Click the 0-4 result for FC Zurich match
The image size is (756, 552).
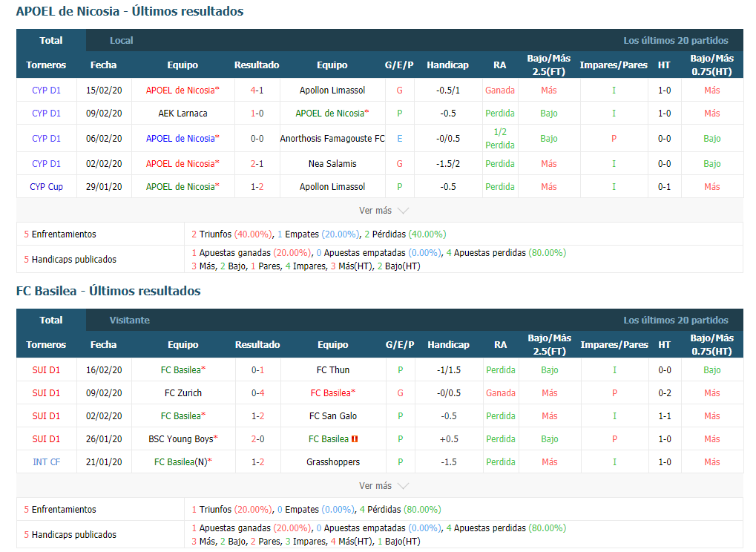pos(258,393)
